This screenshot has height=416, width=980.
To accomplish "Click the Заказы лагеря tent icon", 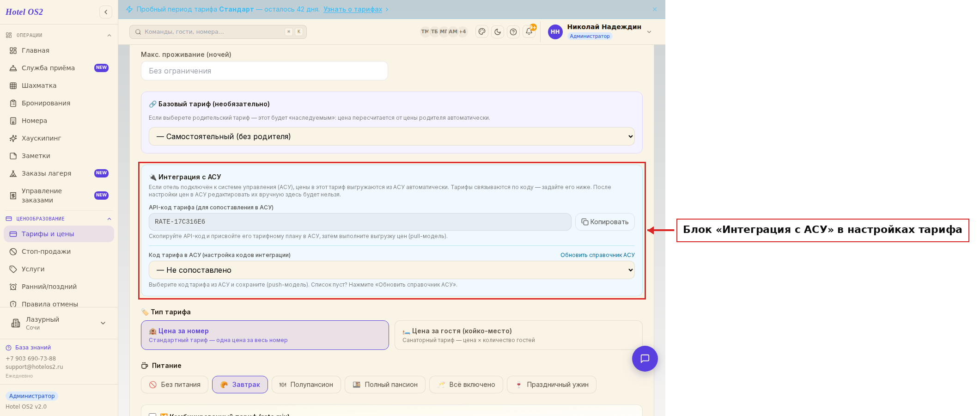I will tap(13, 173).
